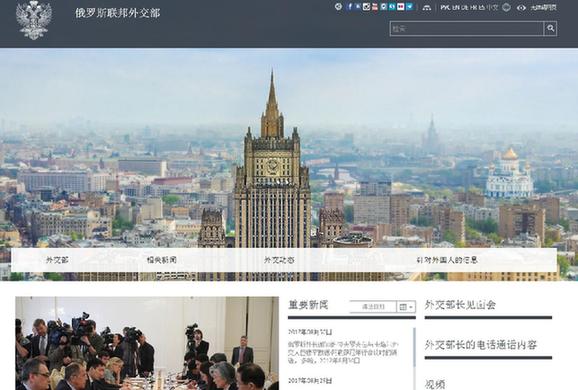This screenshot has width=578, height=390.
Task: Open the Twitter icon in the header
Action: [x=409, y=7]
